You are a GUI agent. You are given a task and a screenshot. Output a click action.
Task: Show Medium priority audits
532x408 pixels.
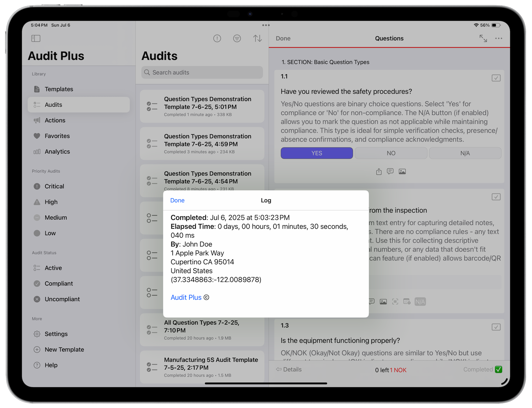coord(79,217)
